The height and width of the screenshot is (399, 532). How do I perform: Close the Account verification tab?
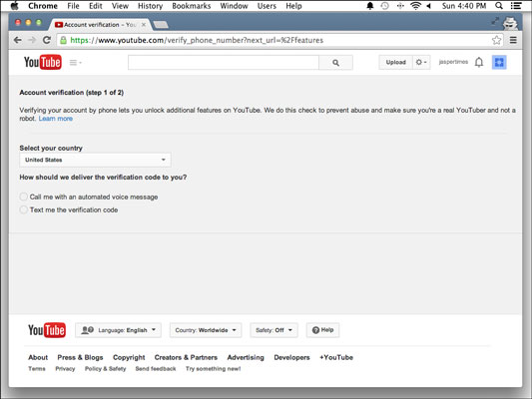point(144,25)
